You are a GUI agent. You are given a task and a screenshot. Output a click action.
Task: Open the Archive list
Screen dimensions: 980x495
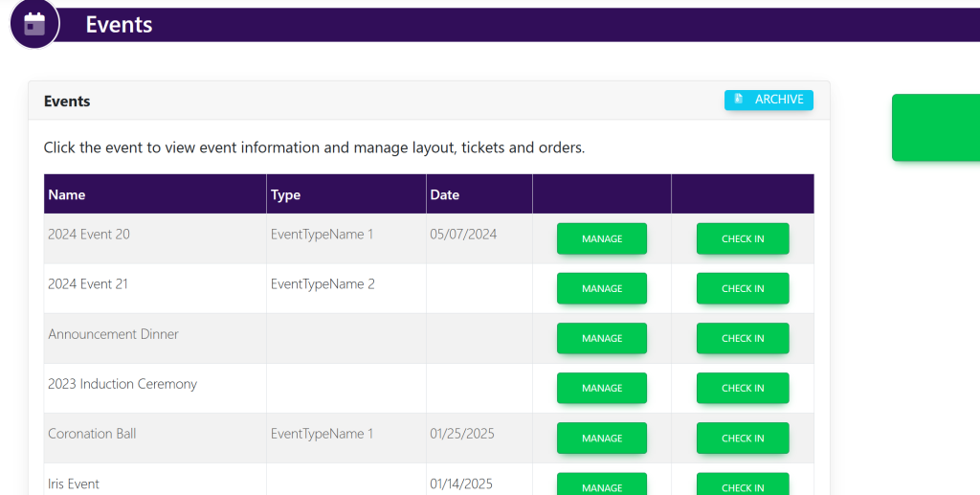[768, 100]
